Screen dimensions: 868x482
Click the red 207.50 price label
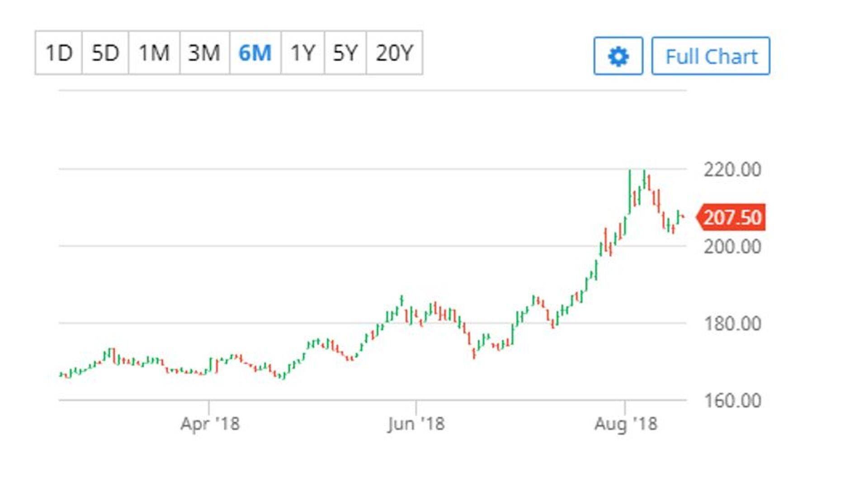[x=732, y=217]
